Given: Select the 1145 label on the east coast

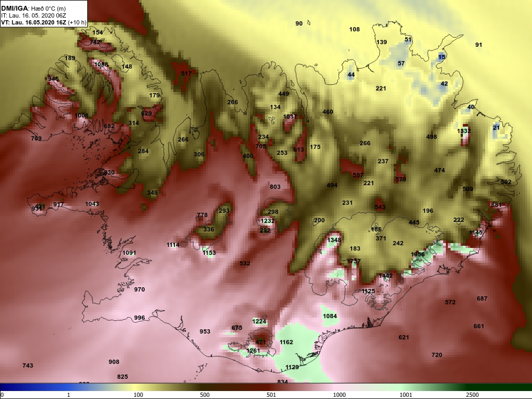Looking at the screenshot, I should 475,233.
